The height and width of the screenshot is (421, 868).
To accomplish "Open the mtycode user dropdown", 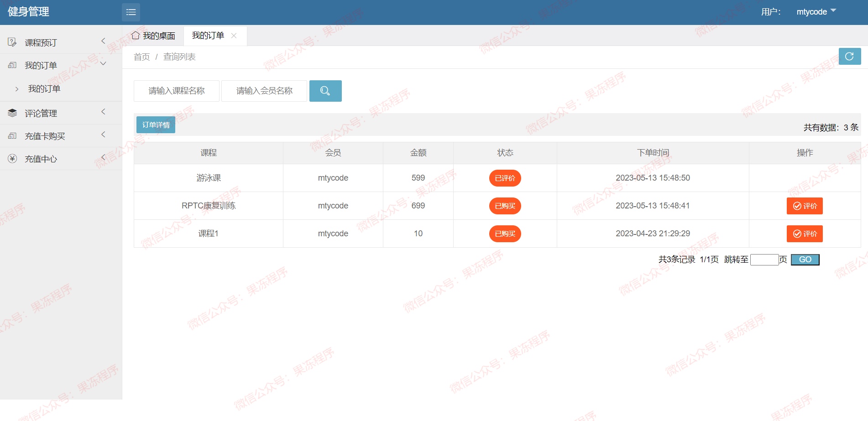I will (816, 12).
